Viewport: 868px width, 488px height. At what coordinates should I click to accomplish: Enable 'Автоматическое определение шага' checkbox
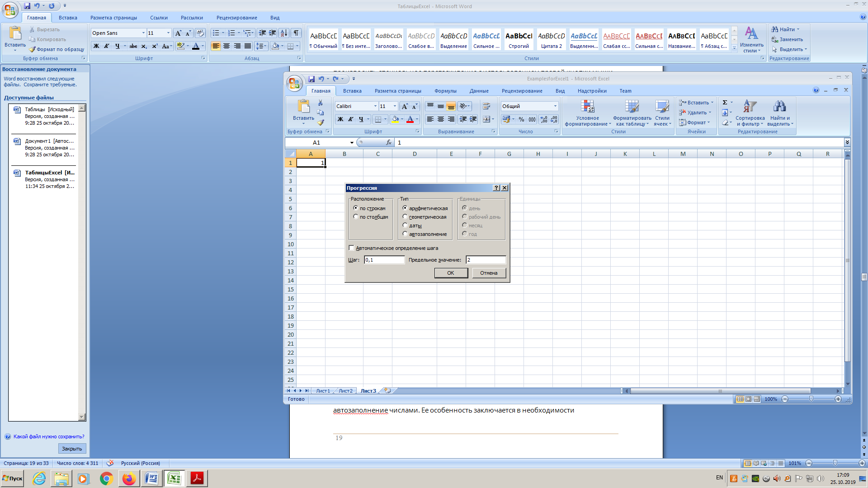click(x=352, y=248)
